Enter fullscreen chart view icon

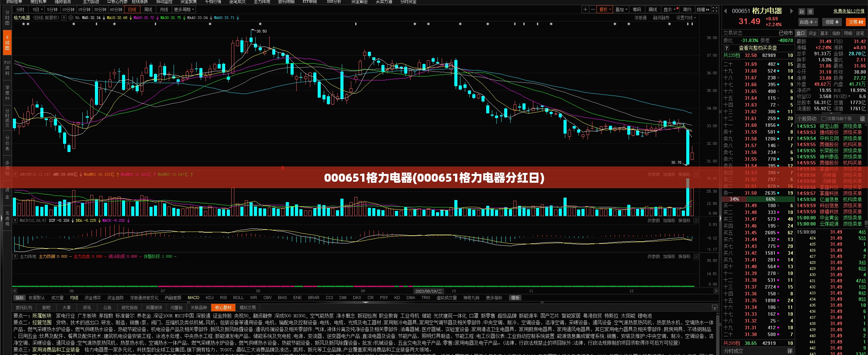pos(715,9)
